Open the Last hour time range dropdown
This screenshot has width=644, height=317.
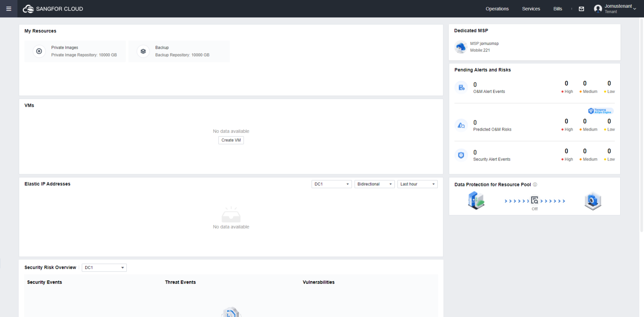pyautogui.click(x=417, y=184)
